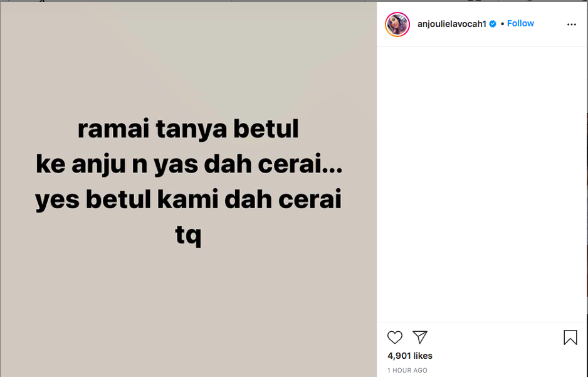Click the blue verified badge
The image size is (588, 377).
493,24
